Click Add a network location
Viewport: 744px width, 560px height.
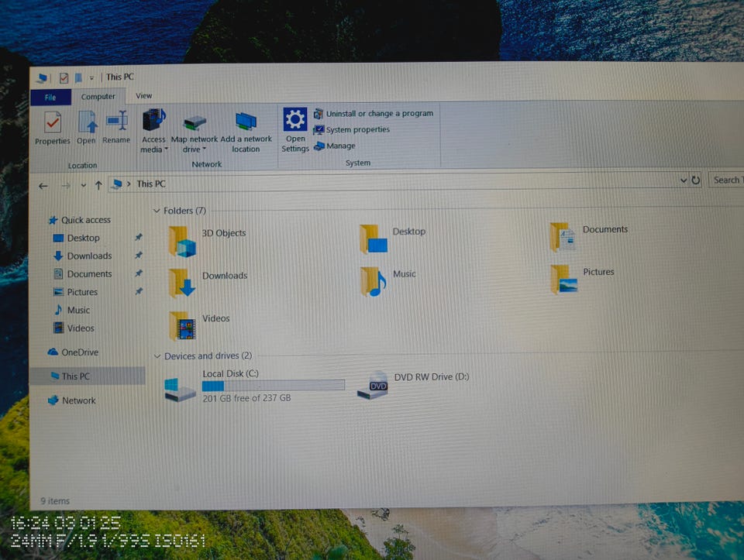(x=246, y=132)
